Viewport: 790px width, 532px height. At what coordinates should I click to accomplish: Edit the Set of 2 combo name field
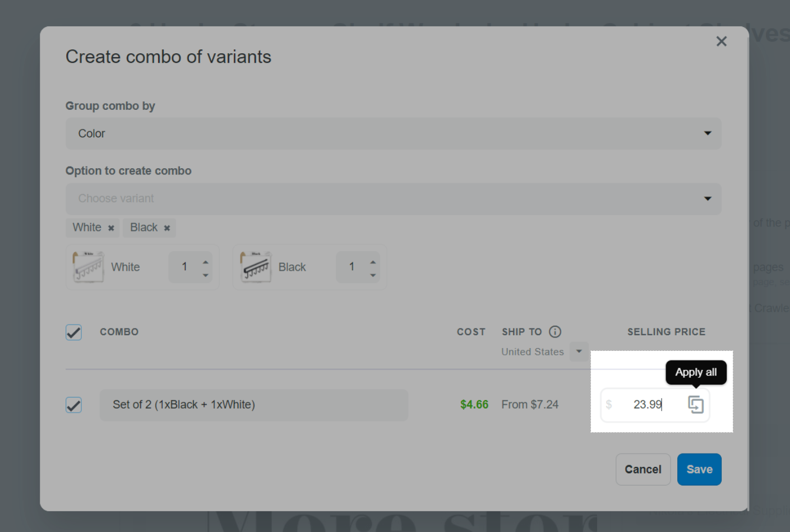[253, 405]
